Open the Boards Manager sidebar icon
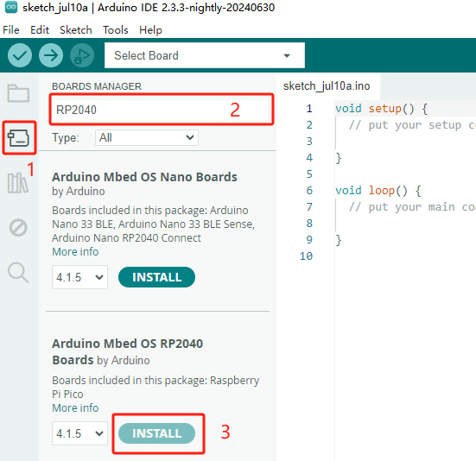The image size is (476, 461). pyautogui.click(x=18, y=138)
